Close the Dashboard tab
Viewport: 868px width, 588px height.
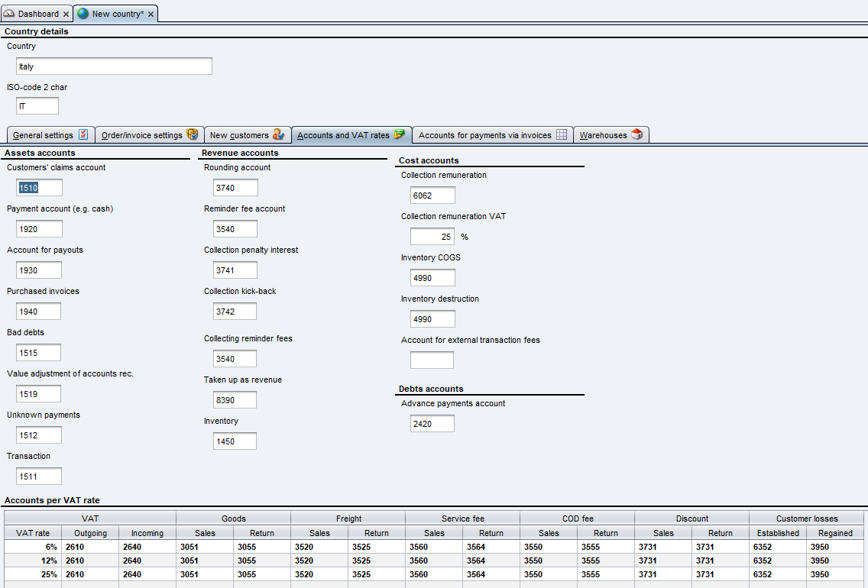(66, 15)
